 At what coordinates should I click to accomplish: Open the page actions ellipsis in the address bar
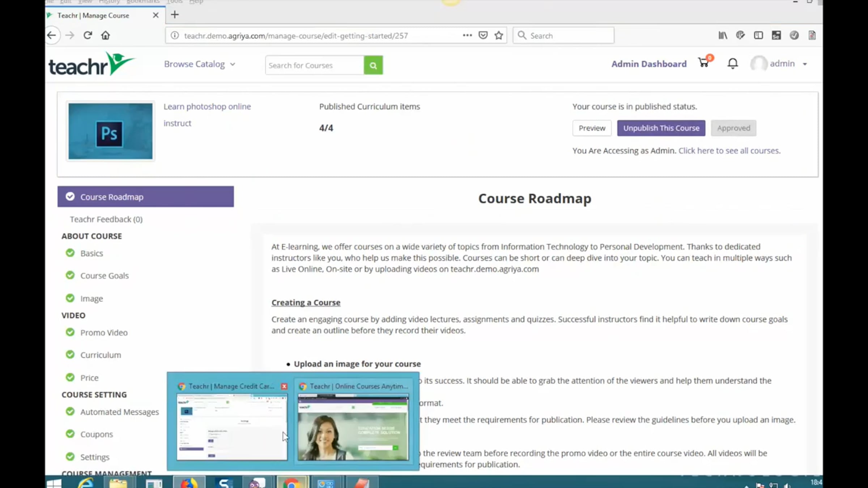point(467,35)
